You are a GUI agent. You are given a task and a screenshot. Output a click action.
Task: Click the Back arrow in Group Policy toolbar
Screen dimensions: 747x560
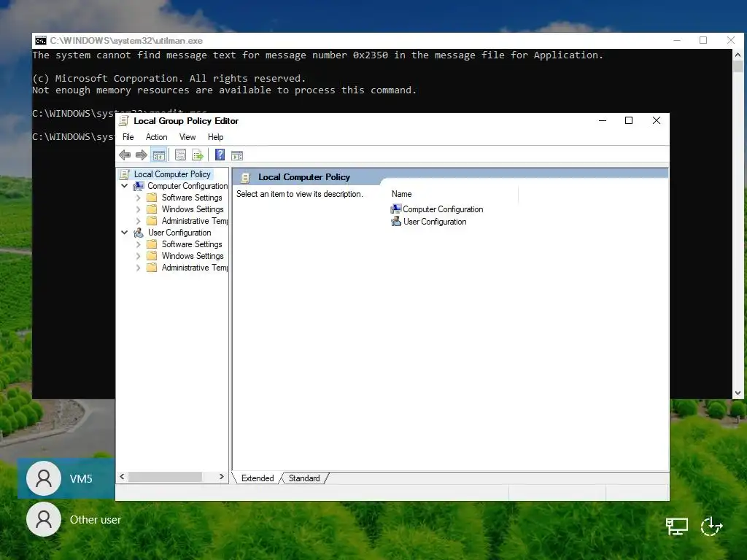tap(125, 155)
